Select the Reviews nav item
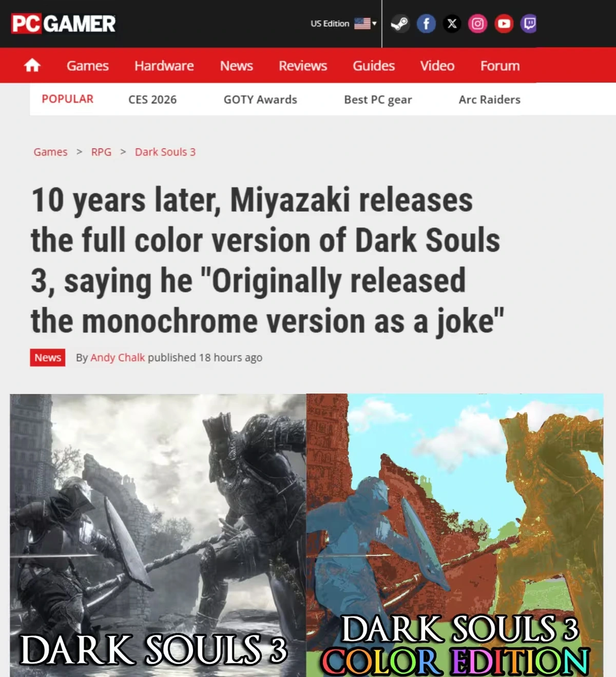Screen dimensions: 616x677 click(302, 66)
